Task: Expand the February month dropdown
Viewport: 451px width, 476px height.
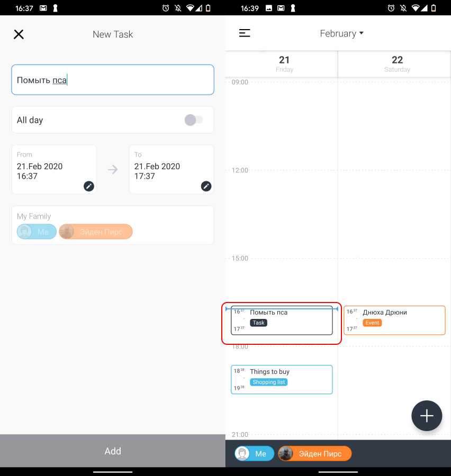Action: tap(341, 33)
